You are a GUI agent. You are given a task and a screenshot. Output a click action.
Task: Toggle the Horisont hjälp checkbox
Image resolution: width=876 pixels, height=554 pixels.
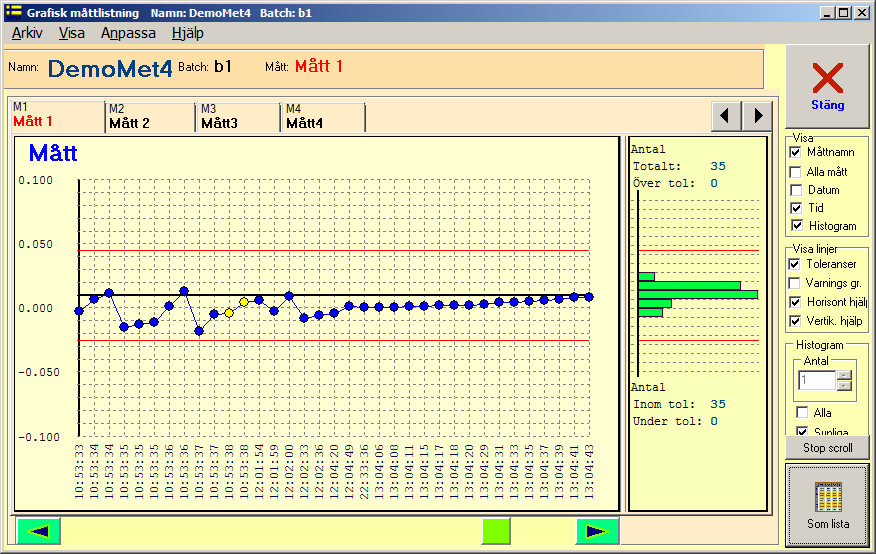795,302
